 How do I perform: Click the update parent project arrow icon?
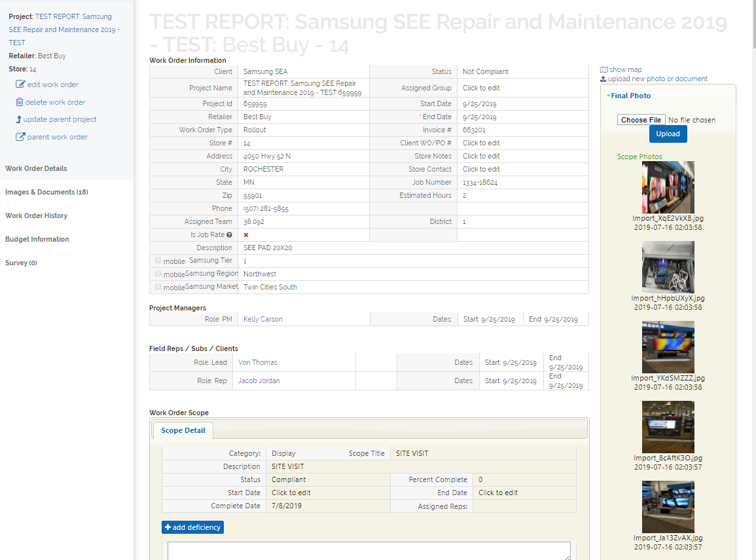tap(19, 119)
